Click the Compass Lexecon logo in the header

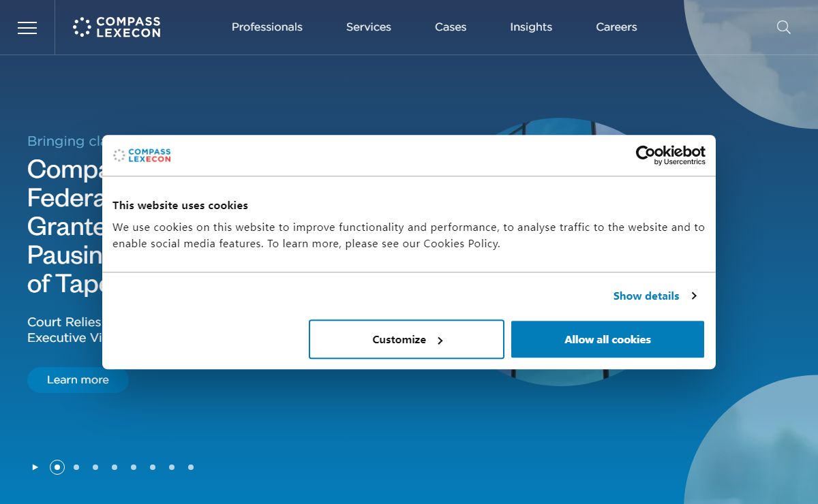(x=117, y=27)
